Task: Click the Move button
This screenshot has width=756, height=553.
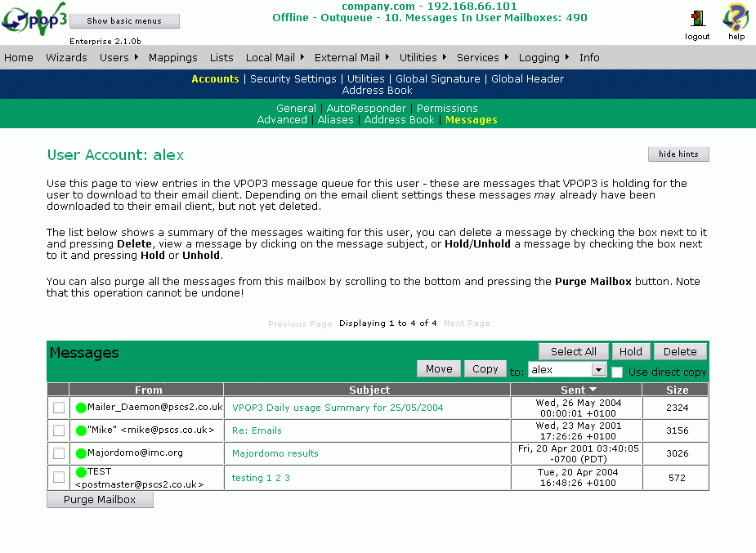Action: tap(439, 369)
